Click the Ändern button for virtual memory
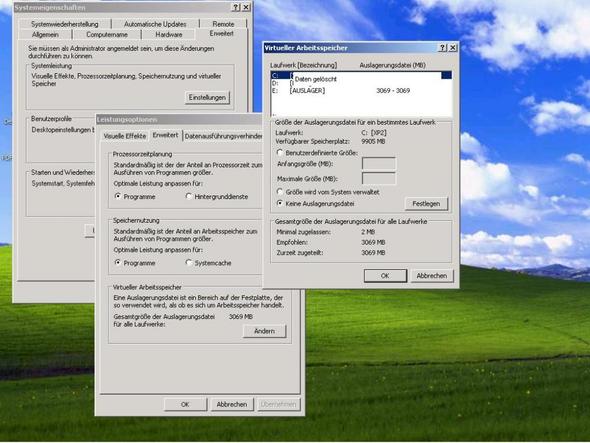Image resolution: width=590 pixels, height=443 pixels. 265,331
